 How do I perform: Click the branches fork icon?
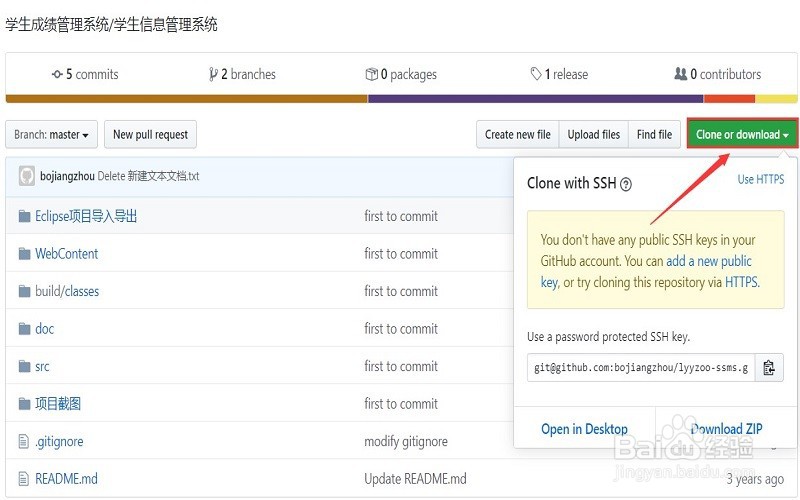pos(213,74)
